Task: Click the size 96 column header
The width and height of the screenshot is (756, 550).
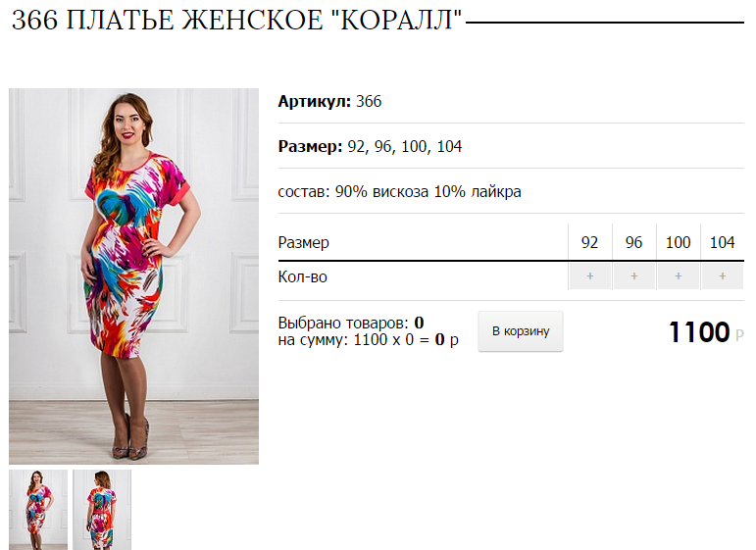Action: tap(634, 242)
